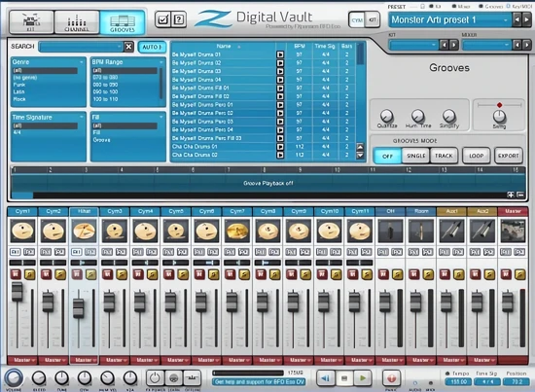
Task: Rewind transport to start
Action: [x=326, y=378]
